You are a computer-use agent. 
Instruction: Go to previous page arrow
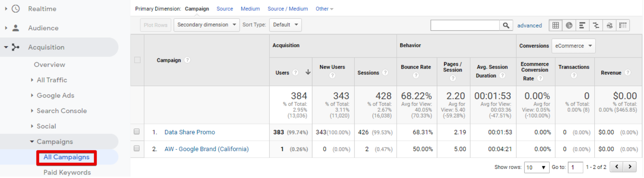tap(617, 167)
